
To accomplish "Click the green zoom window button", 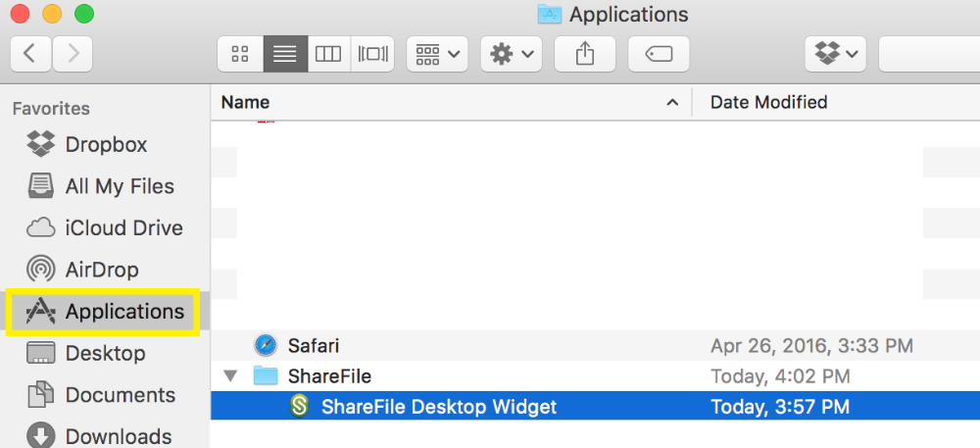I will click(x=83, y=14).
